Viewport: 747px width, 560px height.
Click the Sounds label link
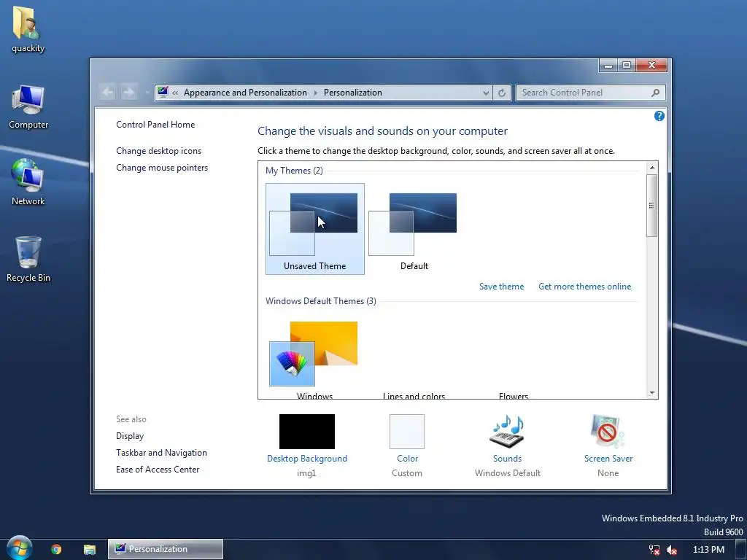click(507, 459)
